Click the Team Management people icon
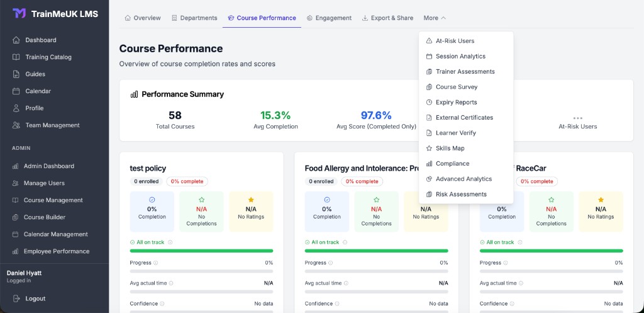The width and height of the screenshot is (644, 313). [x=16, y=125]
